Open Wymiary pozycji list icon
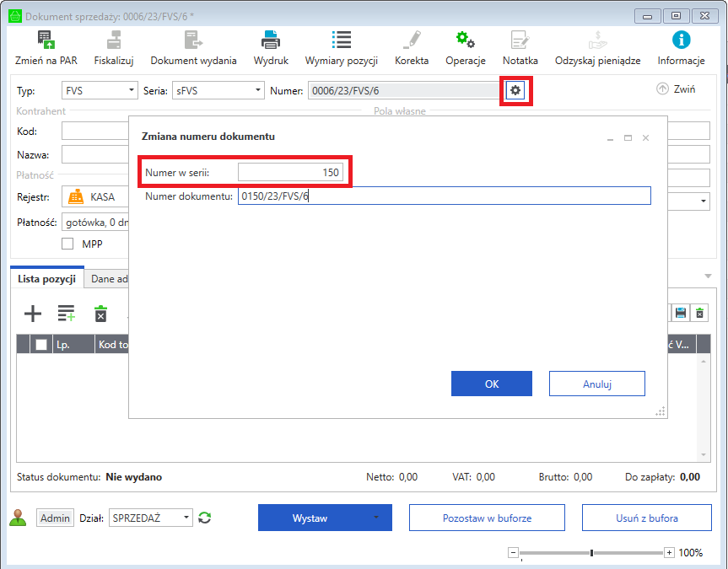728x569 pixels. click(x=342, y=40)
